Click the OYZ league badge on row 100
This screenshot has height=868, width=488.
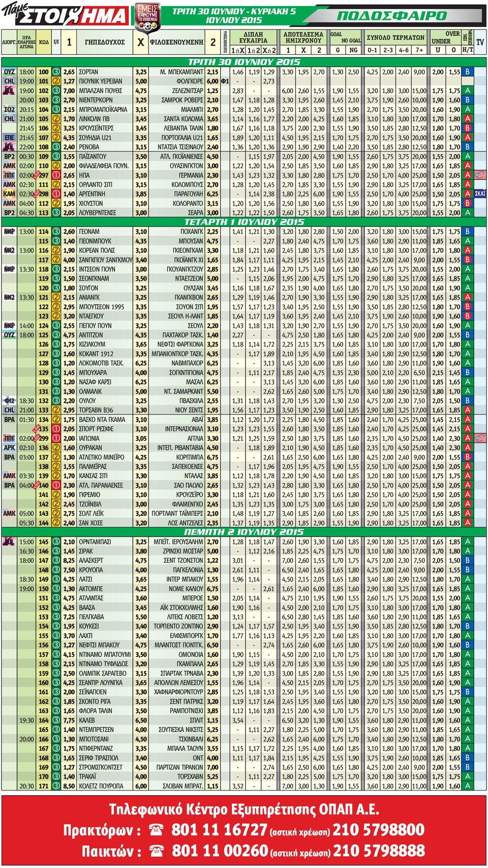click(x=9, y=72)
